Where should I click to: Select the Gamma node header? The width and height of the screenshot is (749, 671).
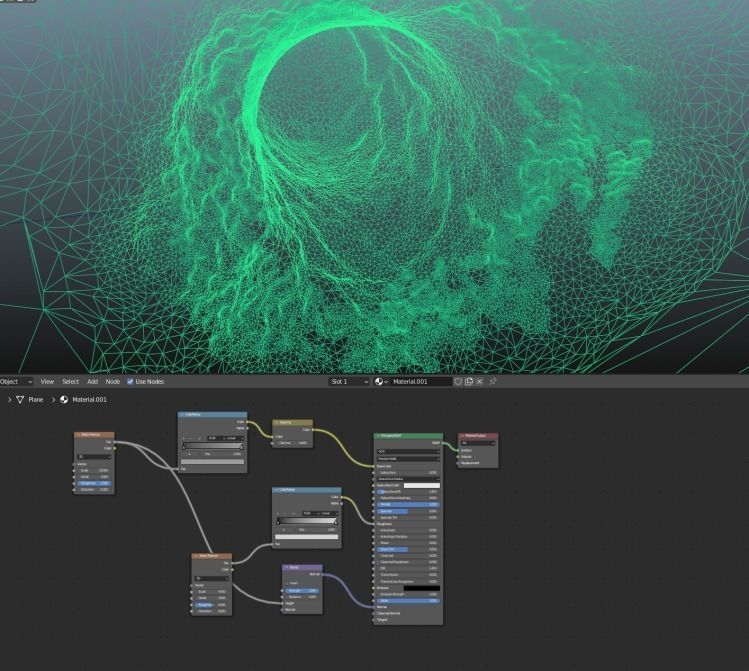point(293,423)
